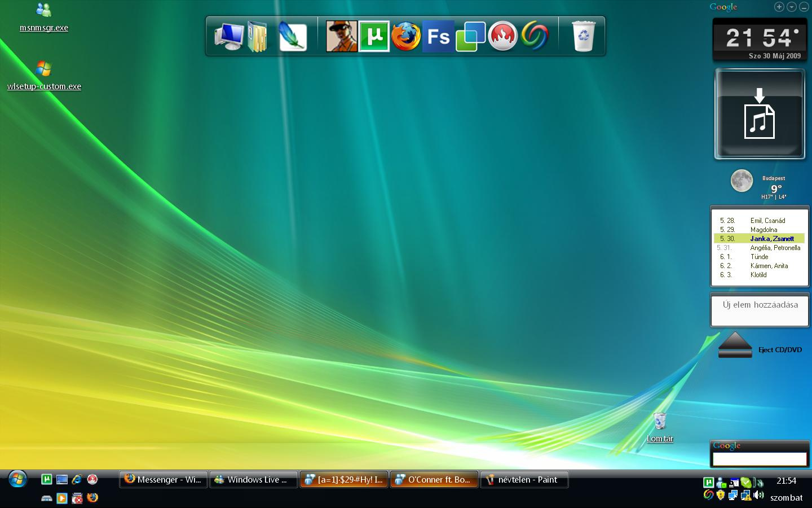Minimize the Google sidebar with the minus button

point(804,7)
